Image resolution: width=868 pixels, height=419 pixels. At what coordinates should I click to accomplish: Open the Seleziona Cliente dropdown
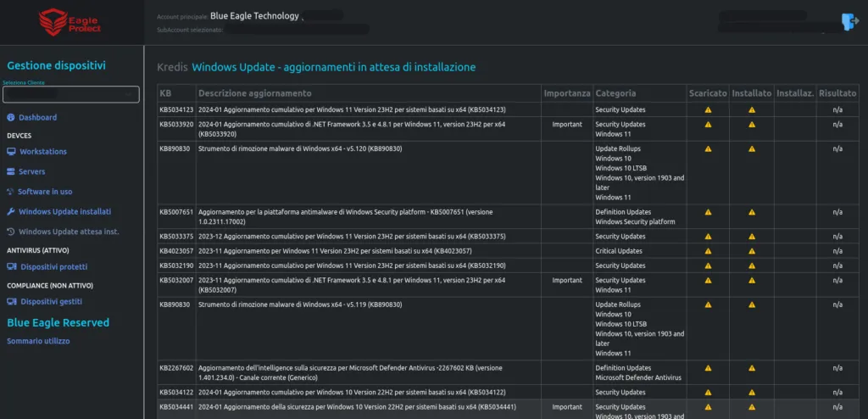pyautogui.click(x=71, y=95)
